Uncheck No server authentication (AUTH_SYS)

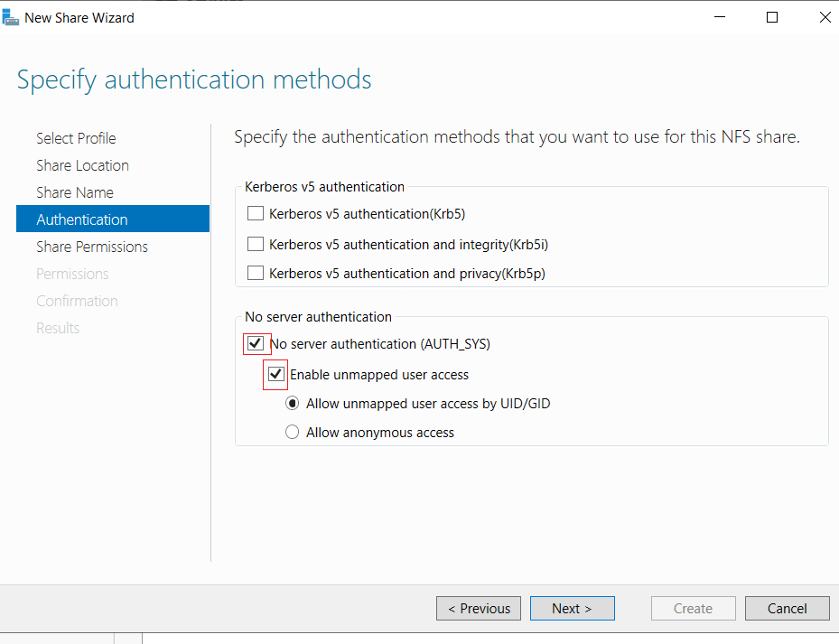256,343
